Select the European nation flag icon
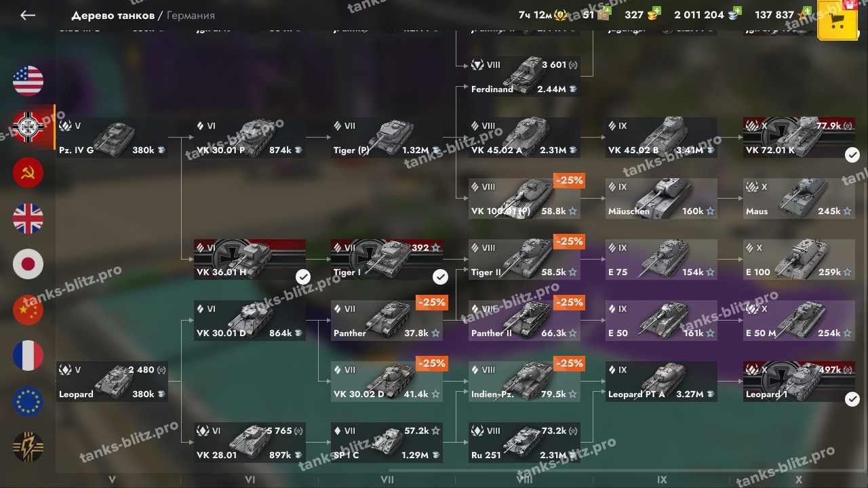 (28, 402)
